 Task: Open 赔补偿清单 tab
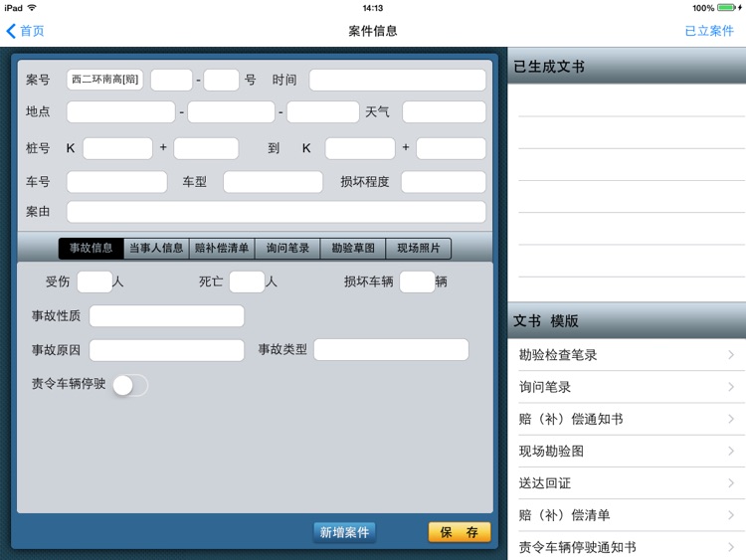[222, 248]
